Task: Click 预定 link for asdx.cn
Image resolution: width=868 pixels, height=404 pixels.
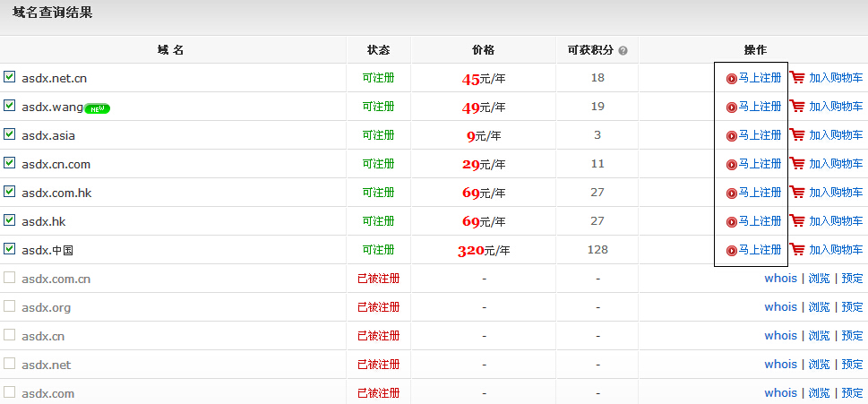Action: point(852,336)
